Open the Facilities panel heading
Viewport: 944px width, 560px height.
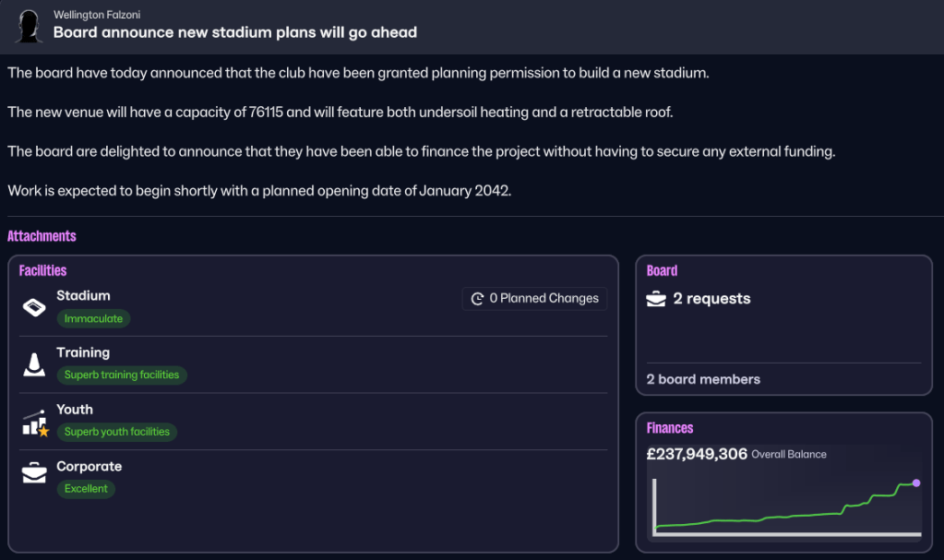[42, 270]
